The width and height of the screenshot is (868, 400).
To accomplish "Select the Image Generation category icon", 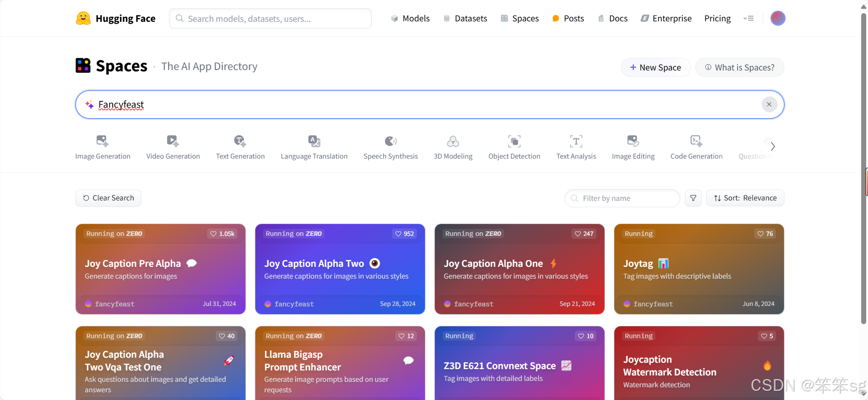I will 103,141.
